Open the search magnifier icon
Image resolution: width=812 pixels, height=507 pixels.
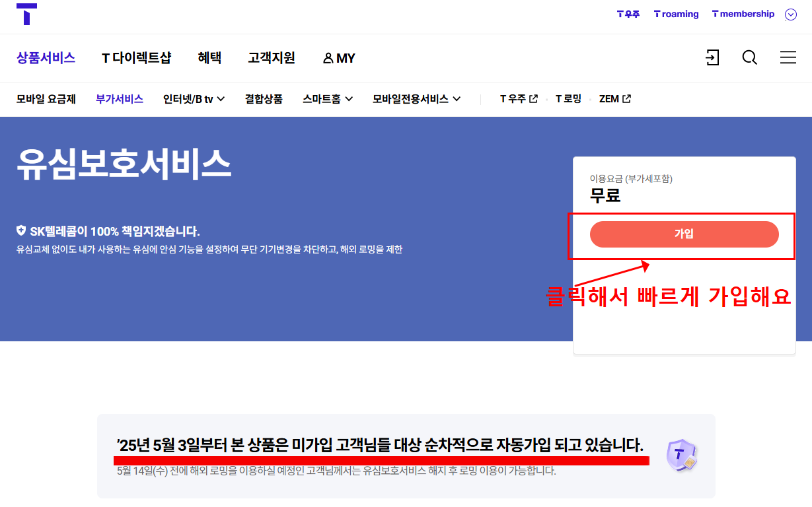pos(750,57)
